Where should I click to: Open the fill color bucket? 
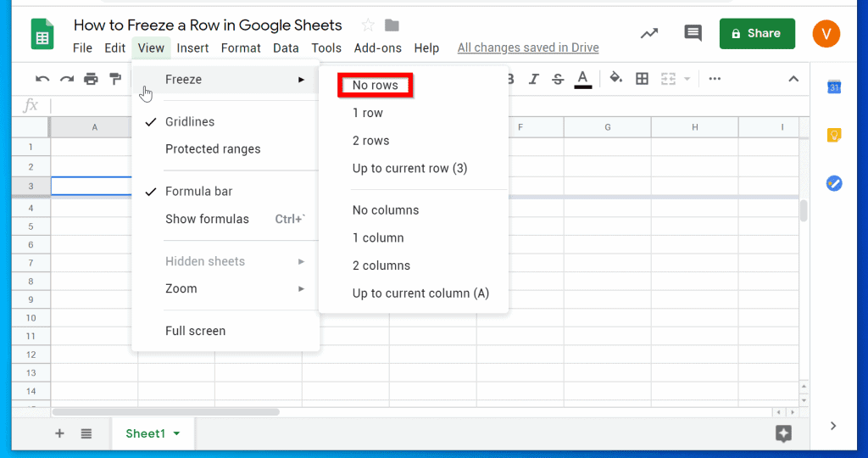point(615,78)
